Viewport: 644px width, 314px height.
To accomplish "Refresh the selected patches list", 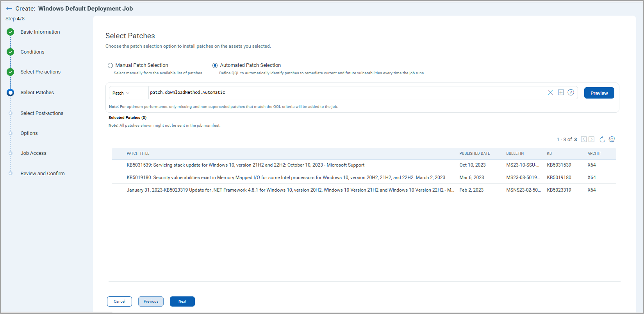I will coord(602,140).
